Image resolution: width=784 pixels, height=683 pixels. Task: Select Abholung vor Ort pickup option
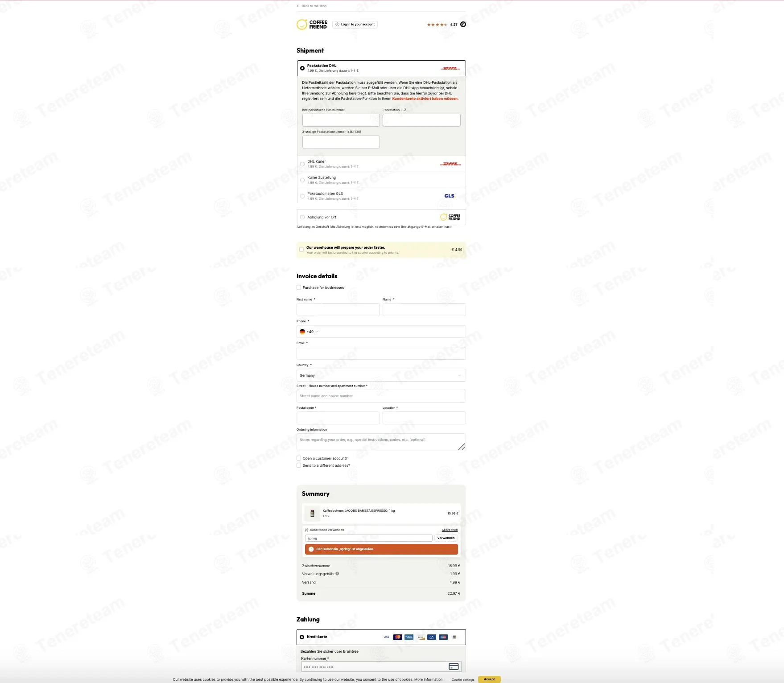[302, 217]
